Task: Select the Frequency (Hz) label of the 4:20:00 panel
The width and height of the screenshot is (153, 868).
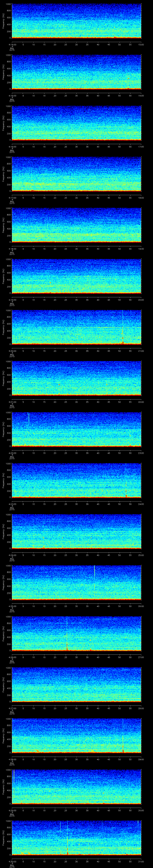Action: [3, 327]
